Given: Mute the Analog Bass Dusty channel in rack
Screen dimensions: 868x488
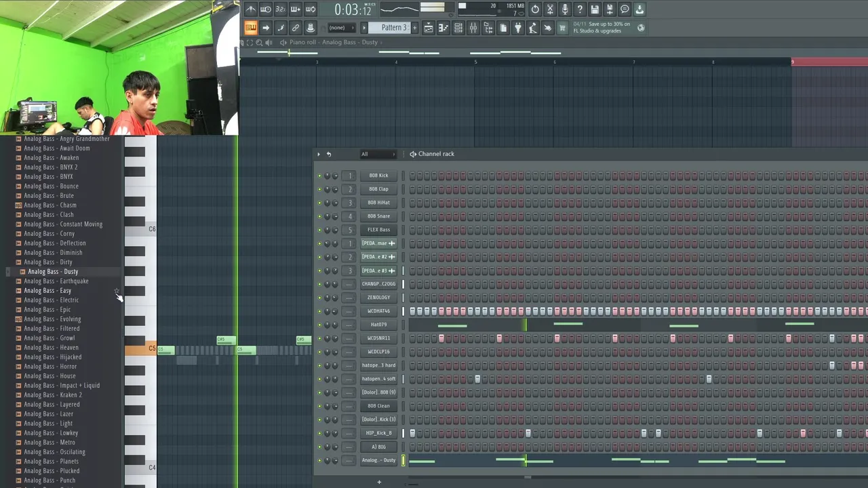Looking at the screenshot, I should coord(319,460).
